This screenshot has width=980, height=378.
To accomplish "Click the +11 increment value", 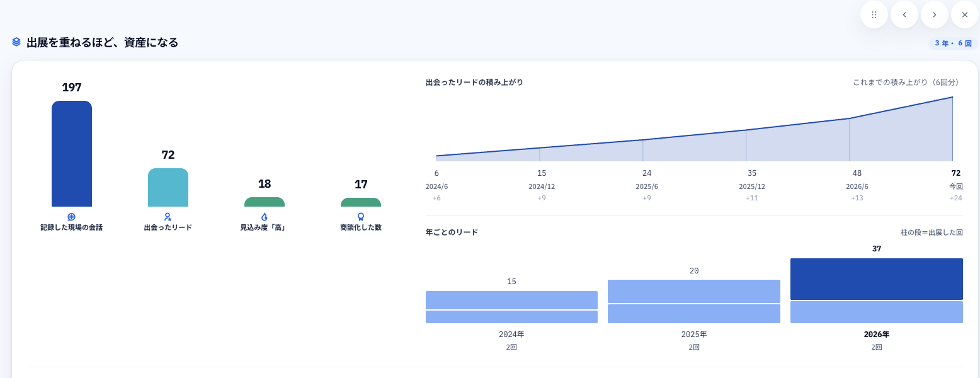I will coord(752,198).
